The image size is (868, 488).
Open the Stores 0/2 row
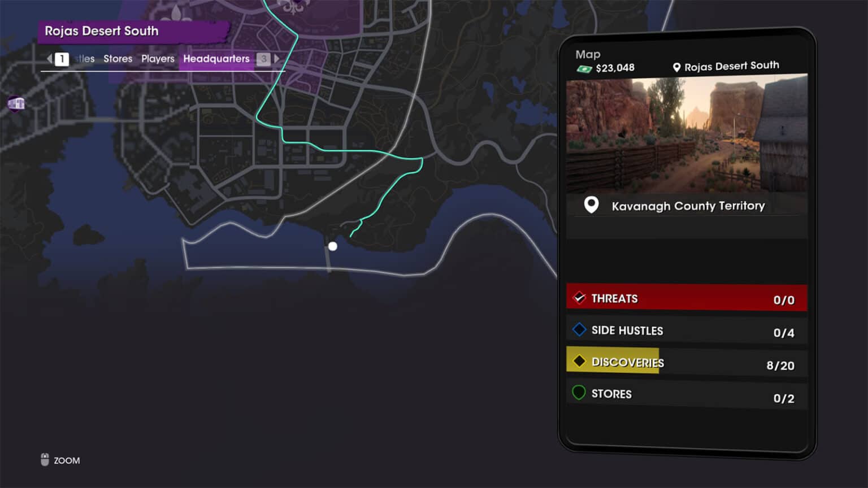coord(687,395)
